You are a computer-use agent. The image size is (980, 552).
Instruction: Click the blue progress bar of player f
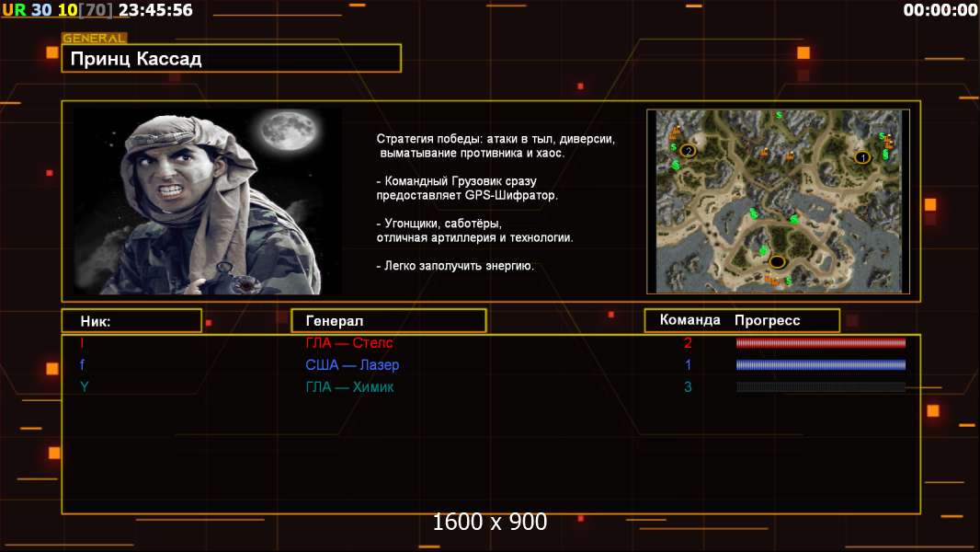pos(821,365)
